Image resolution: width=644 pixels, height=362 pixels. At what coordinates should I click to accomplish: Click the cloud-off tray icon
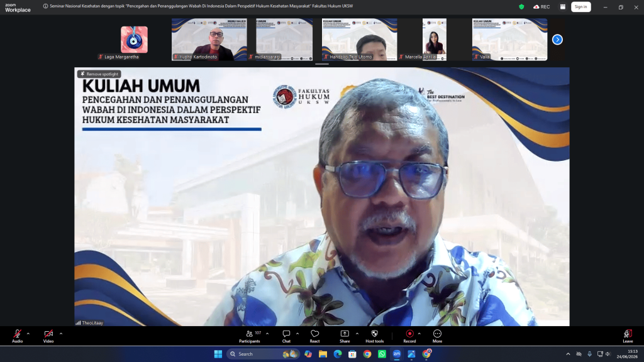tap(579, 354)
